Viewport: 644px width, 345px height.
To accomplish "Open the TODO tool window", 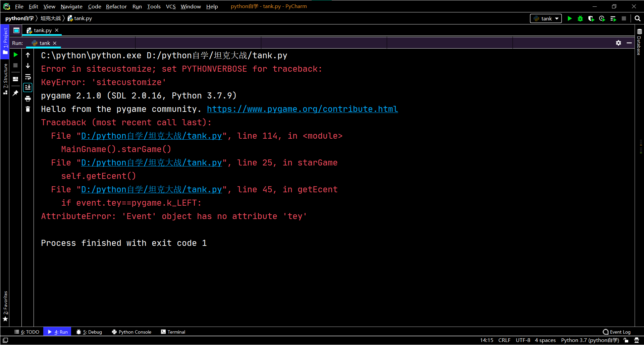I will pyautogui.click(x=27, y=332).
